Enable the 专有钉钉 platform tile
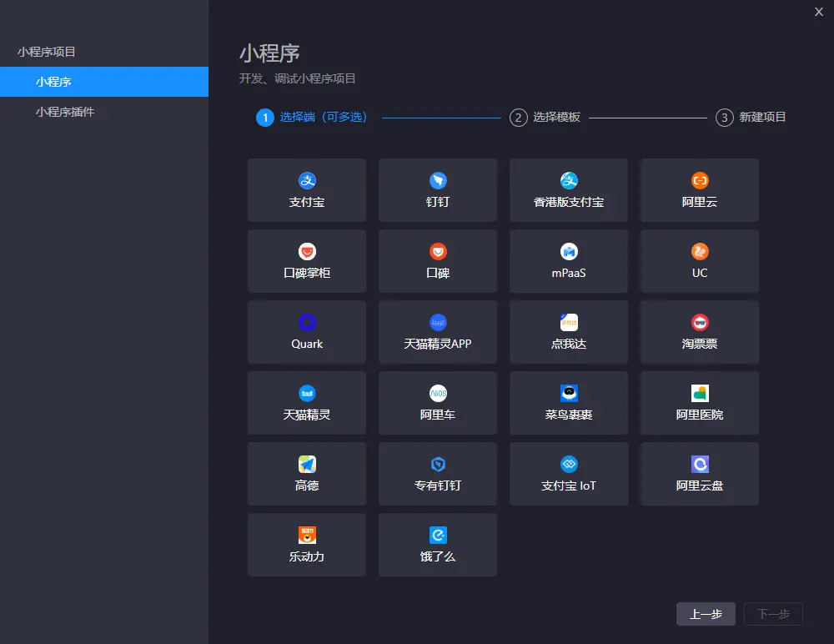 tap(437, 474)
